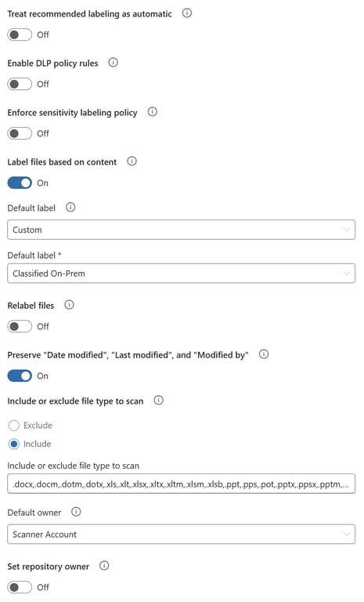Enable the DLP policy rules toggle

(x=20, y=84)
